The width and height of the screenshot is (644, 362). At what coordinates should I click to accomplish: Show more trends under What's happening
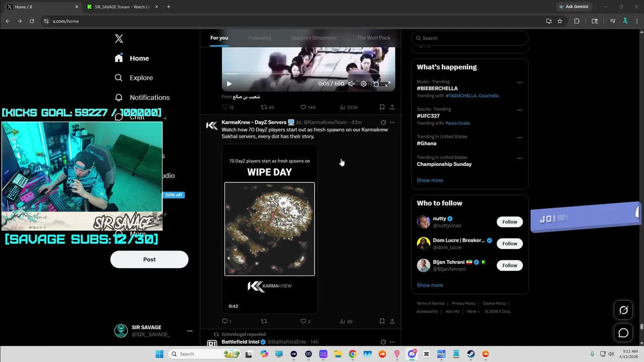(x=430, y=180)
